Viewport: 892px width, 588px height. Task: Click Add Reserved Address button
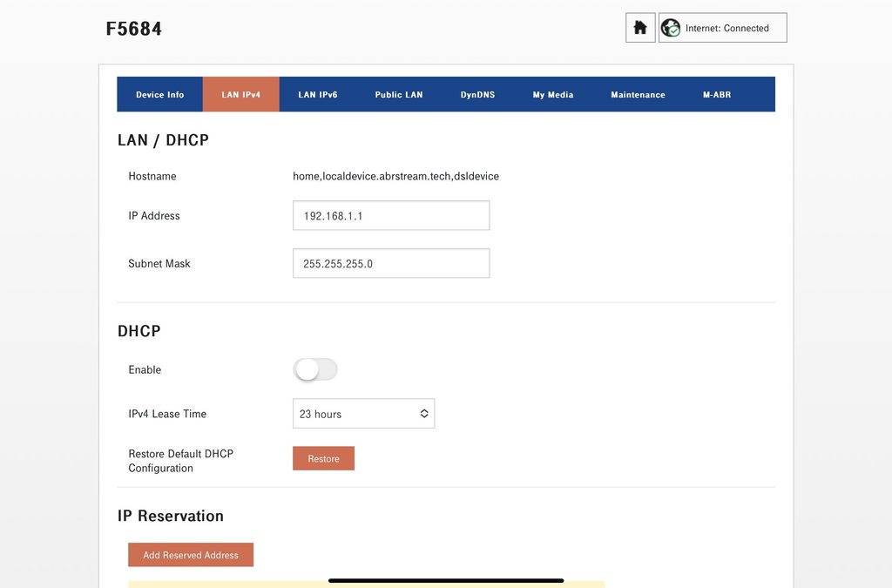[191, 555]
